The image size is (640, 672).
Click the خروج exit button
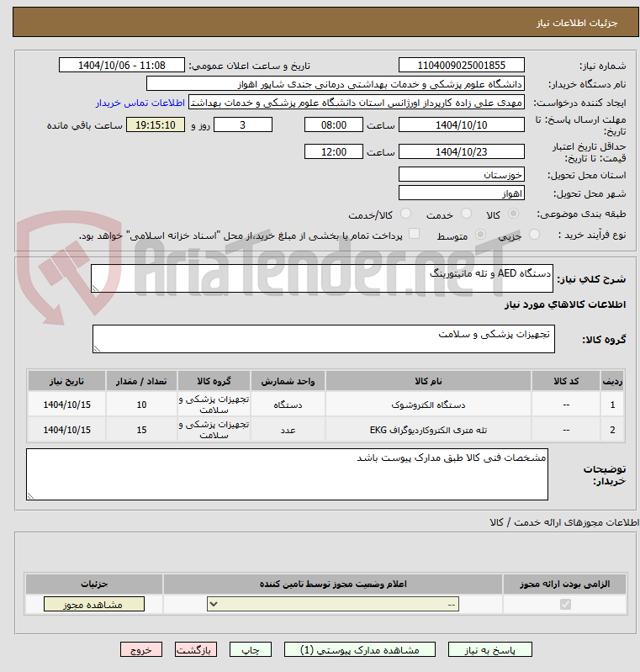click(141, 650)
